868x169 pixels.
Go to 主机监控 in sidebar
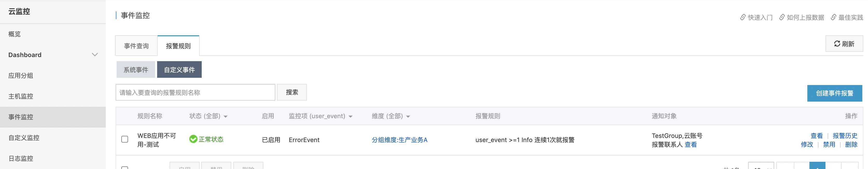tap(21, 96)
